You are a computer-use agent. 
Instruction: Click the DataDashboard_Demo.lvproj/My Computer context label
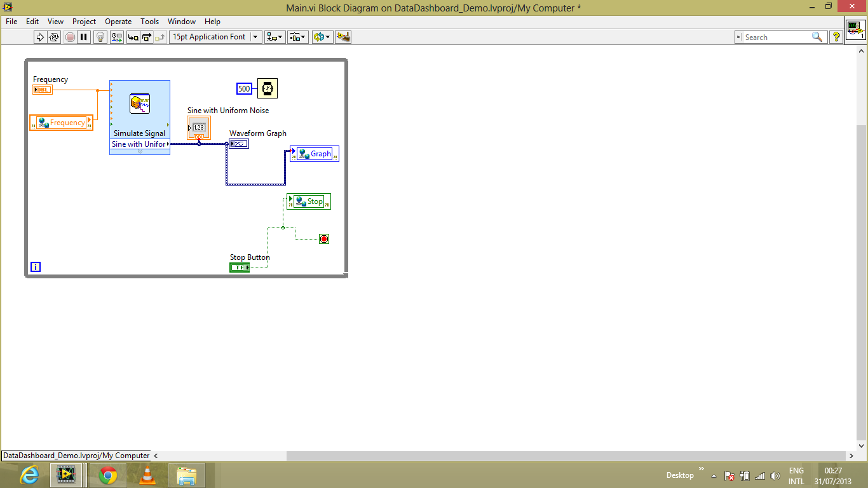pyautogui.click(x=76, y=456)
